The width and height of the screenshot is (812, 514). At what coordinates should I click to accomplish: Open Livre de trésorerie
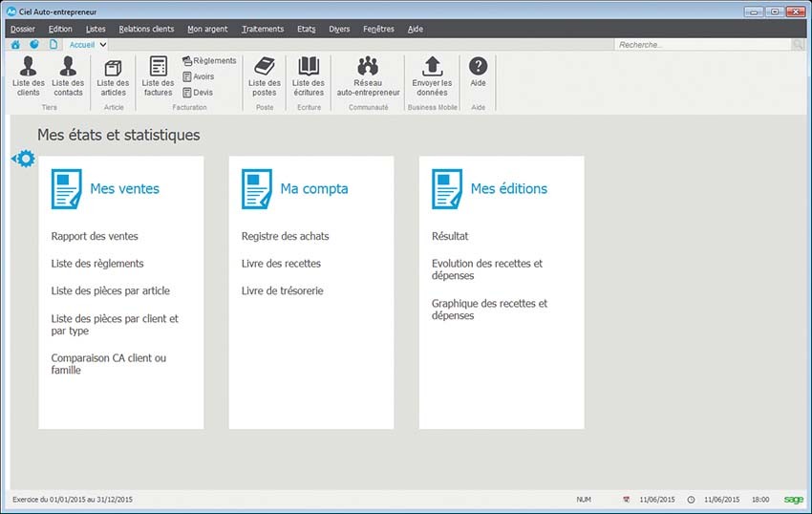tap(282, 291)
